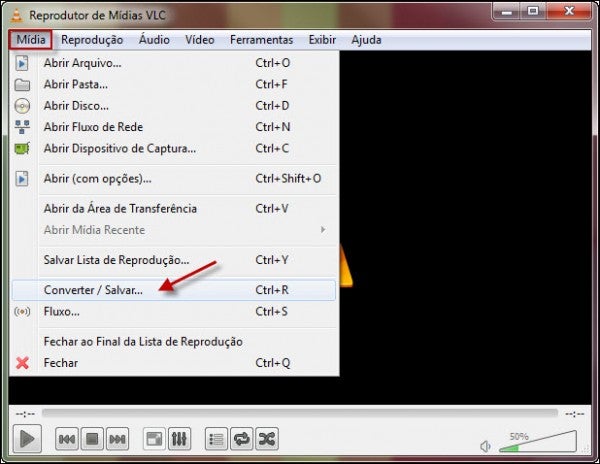Screen dimensions: 600x464
Task: Mute audio via the speaker icon
Action: [x=485, y=446]
